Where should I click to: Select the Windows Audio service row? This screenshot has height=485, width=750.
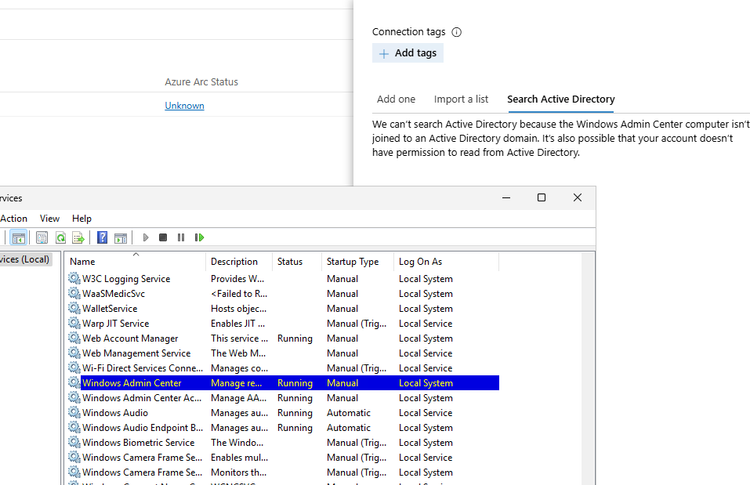(115, 413)
